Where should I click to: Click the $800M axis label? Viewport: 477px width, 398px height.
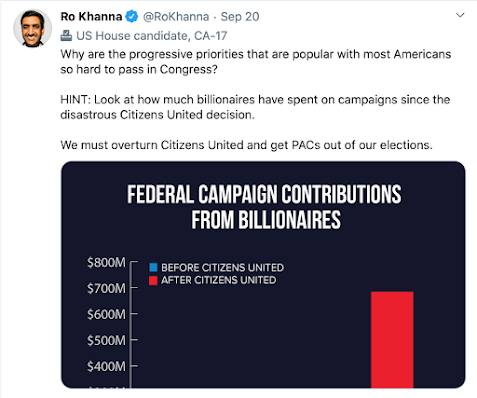pos(106,263)
